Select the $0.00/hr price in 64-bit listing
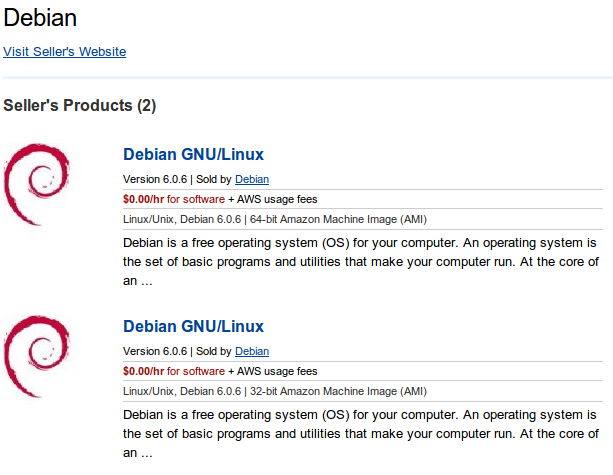 [x=143, y=200]
